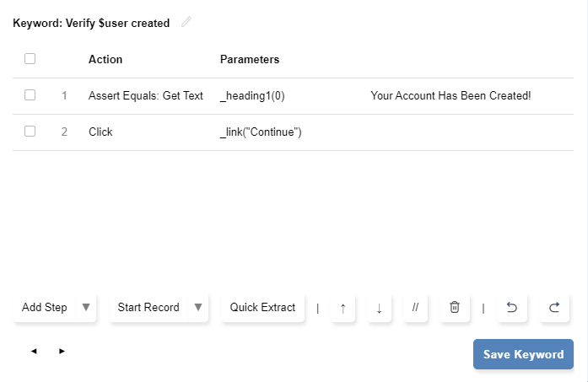
Task: Move step down with down arrow
Action: 379,308
